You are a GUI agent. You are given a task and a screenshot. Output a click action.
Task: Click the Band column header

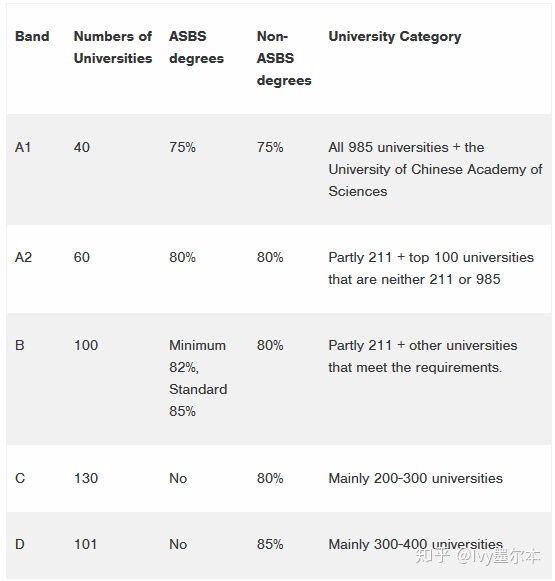pos(32,36)
